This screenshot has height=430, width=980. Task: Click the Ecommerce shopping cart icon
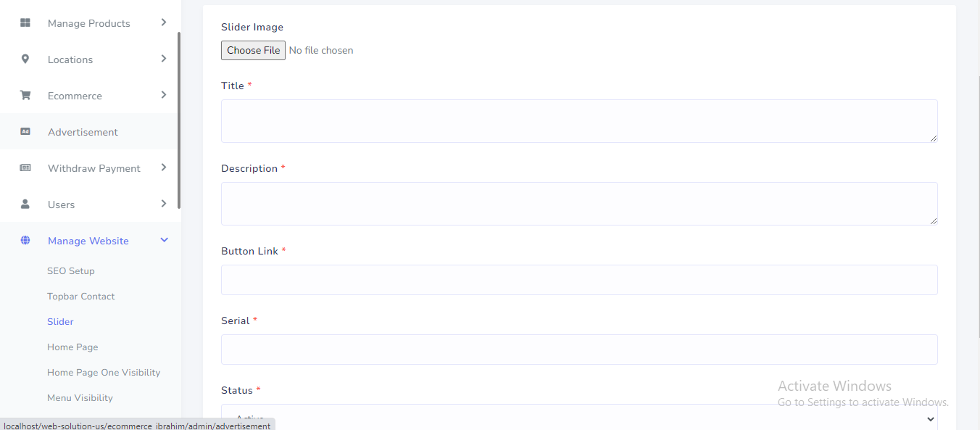25,96
